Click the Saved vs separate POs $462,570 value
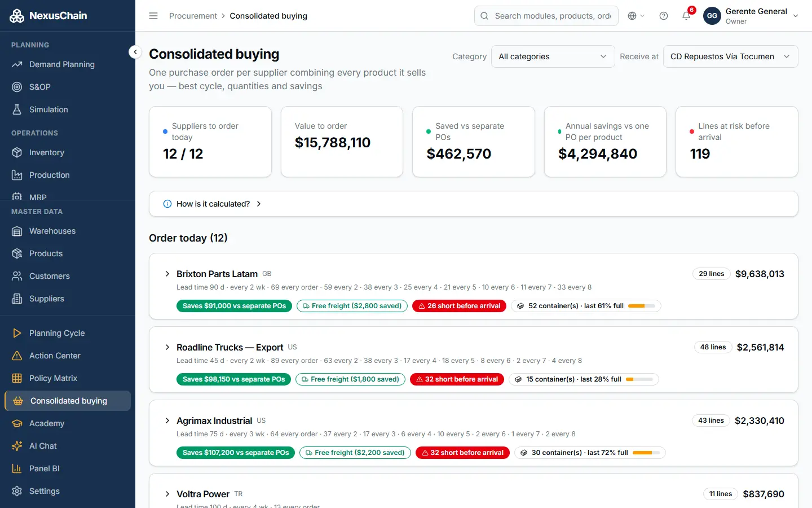This screenshot has width=812, height=508. tap(459, 154)
